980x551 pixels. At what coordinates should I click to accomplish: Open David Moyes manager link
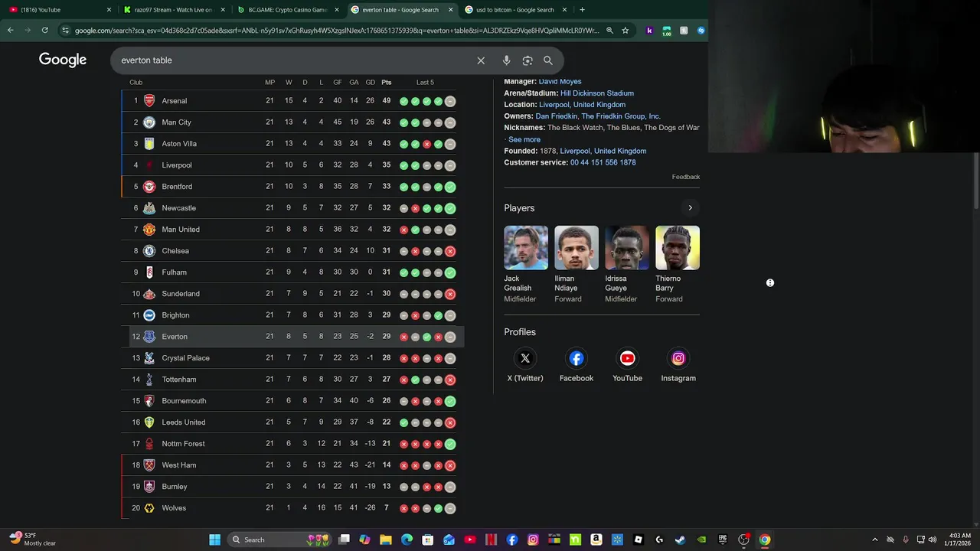[x=560, y=81]
